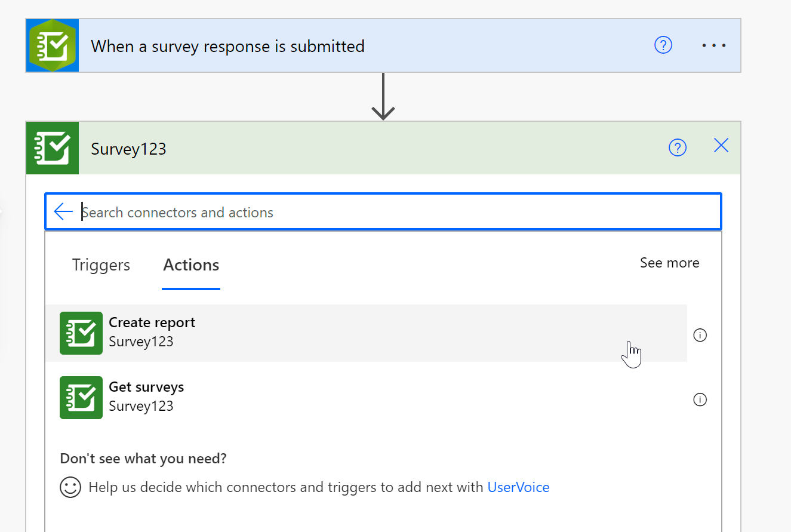Show info for the Get surveys action
Image resolution: width=791 pixels, height=532 pixels.
pyautogui.click(x=700, y=399)
